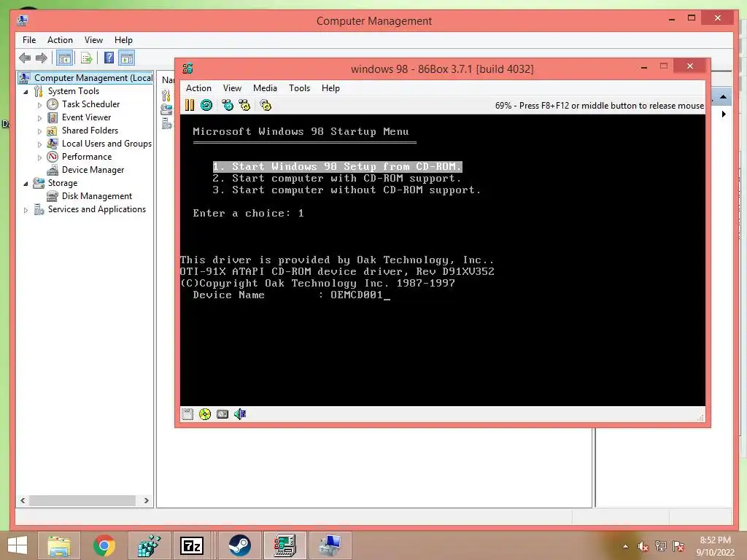Select Computer Management (Local) root node

point(86,77)
